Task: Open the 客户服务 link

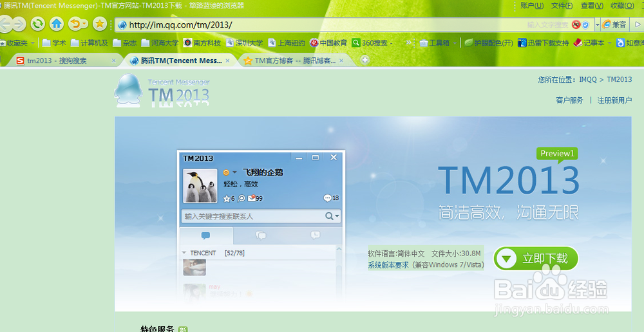Action: (x=569, y=100)
